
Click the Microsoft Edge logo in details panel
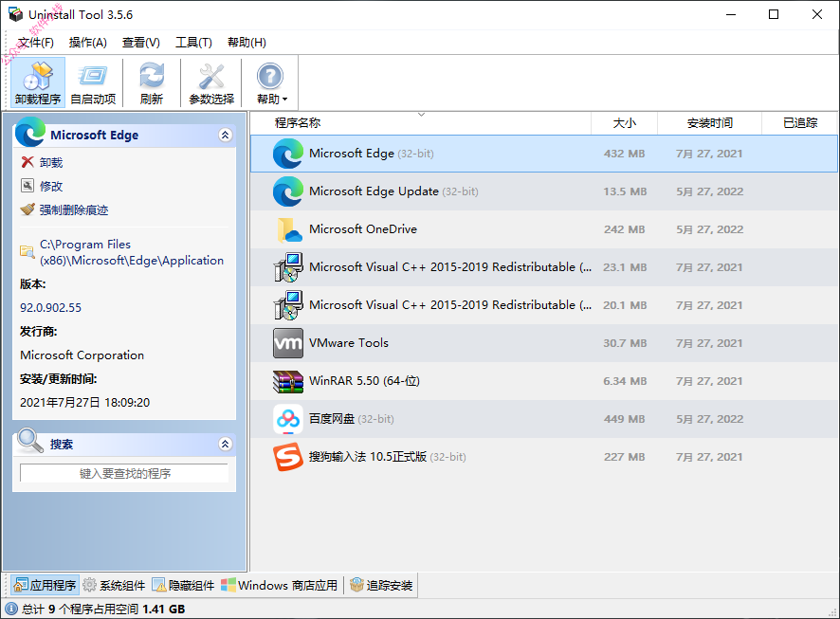tap(30, 133)
